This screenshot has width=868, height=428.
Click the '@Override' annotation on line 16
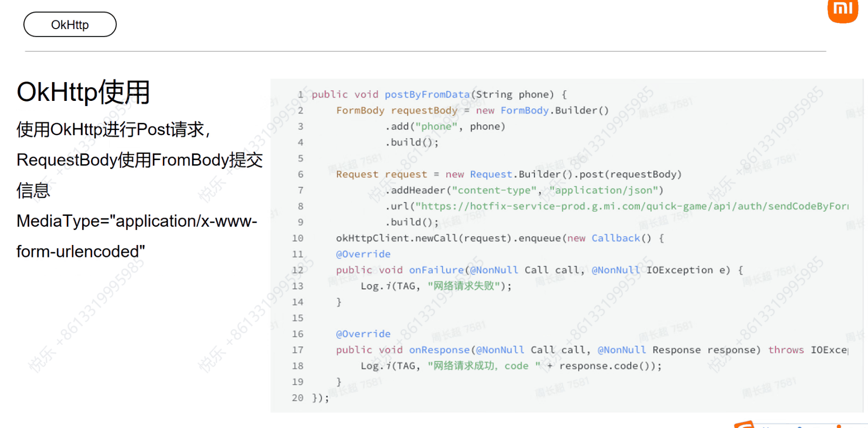click(x=363, y=334)
